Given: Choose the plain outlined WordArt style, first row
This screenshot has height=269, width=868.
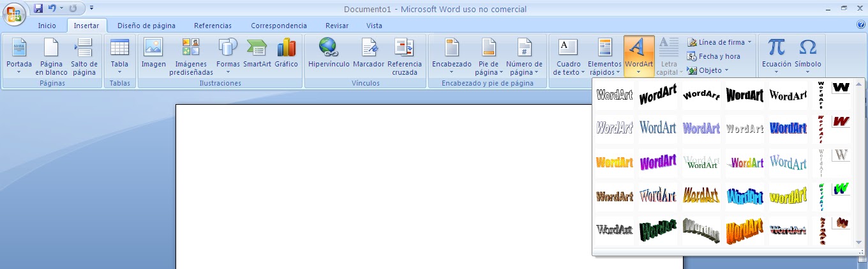Looking at the screenshot, I should click(615, 95).
